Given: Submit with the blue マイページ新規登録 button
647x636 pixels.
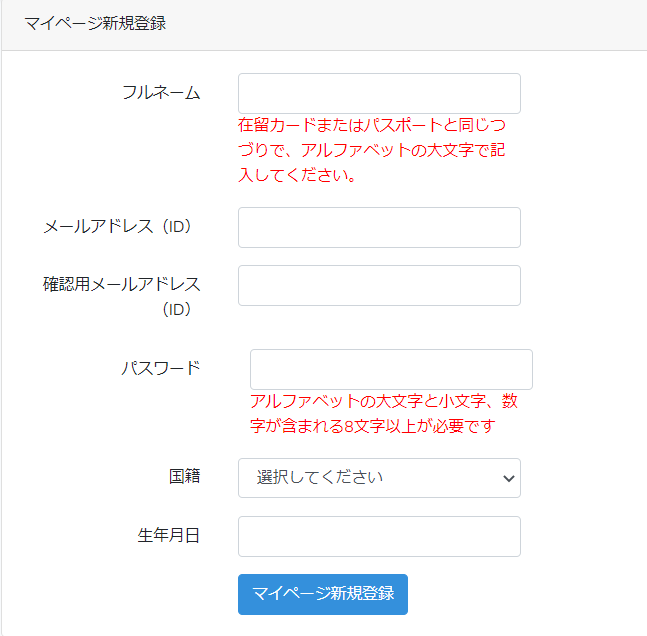Looking at the screenshot, I should click(x=323, y=594).
